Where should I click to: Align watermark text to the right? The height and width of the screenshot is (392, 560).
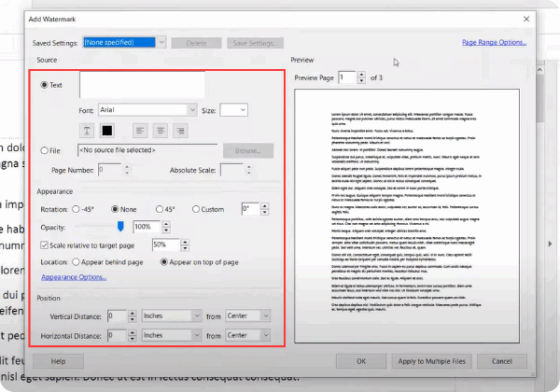tap(181, 131)
